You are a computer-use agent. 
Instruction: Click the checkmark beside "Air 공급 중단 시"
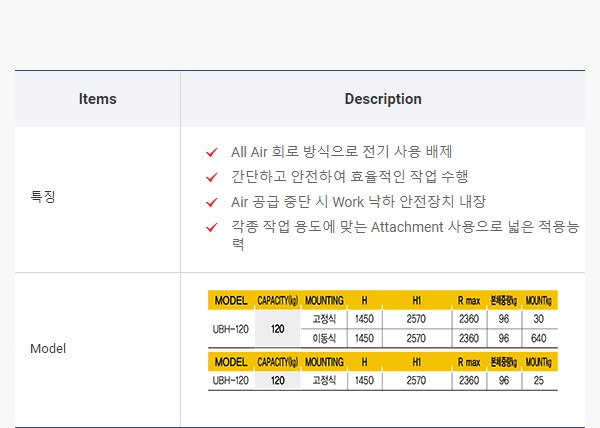tap(211, 202)
